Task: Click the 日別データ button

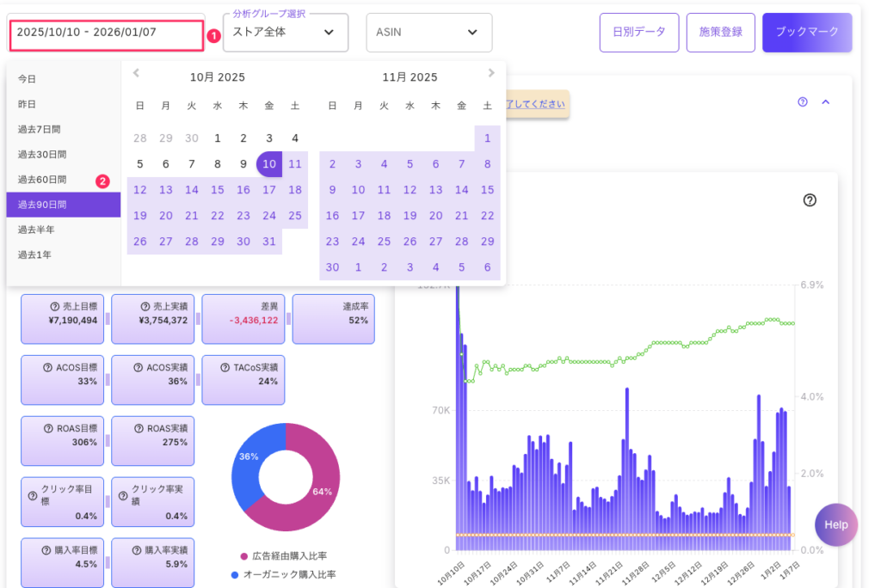Action: [638, 32]
